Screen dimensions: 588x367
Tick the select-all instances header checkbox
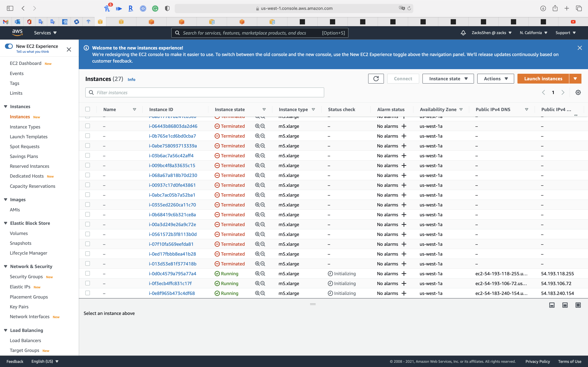pyautogui.click(x=88, y=109)
